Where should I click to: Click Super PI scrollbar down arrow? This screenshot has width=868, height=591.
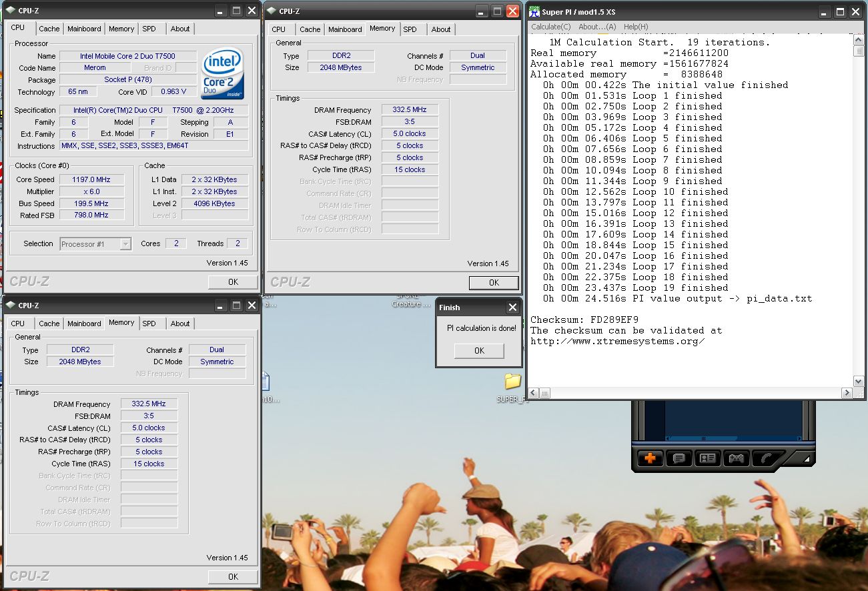pyautogui.click(x=859, y=381)
